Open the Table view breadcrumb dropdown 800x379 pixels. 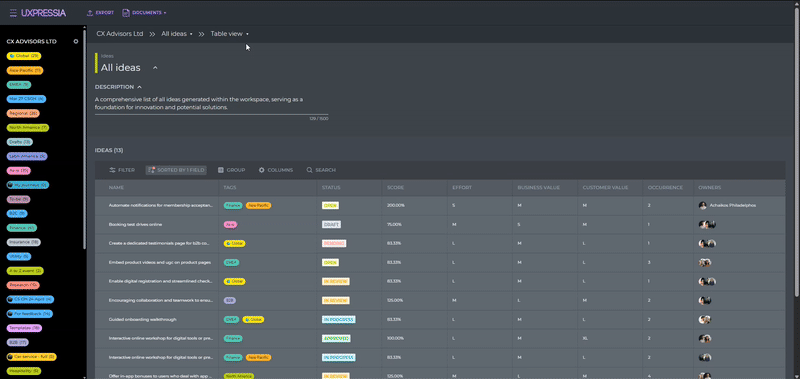click(x=230, y=34)
